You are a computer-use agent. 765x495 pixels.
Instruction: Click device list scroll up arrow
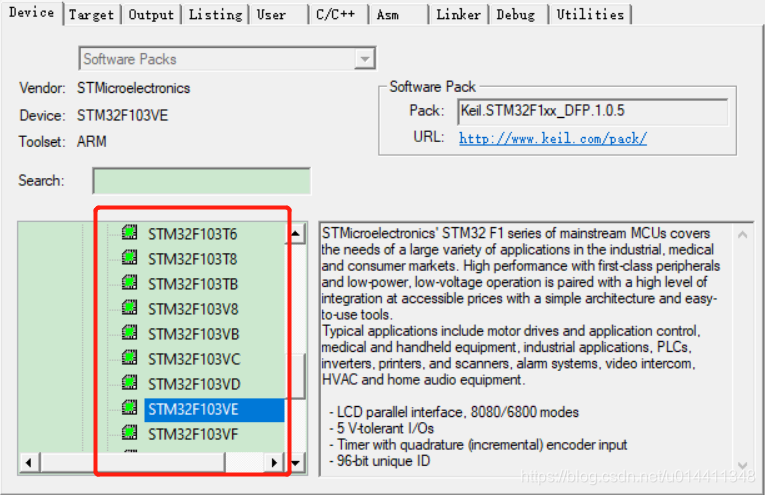pos(295,234)
